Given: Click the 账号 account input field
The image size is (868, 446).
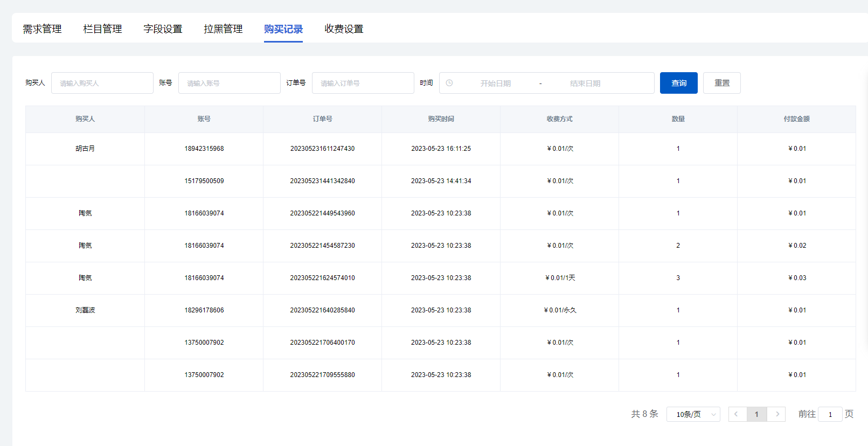Looking at the screenshot, I should [x=230, y=83].
